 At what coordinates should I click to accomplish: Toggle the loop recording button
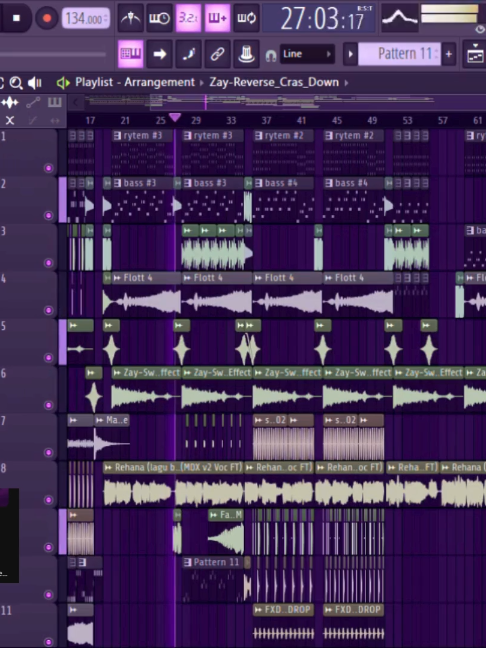(246, 18)
